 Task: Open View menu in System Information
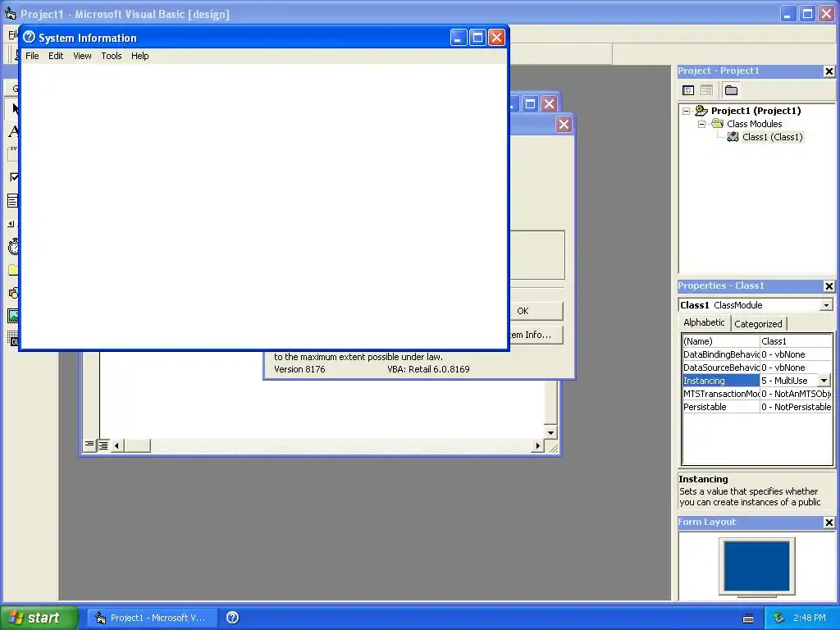[x=82, y=56]
